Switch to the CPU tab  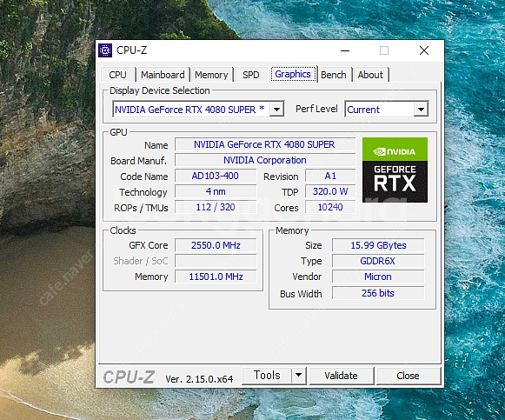[x=117, y=75]
